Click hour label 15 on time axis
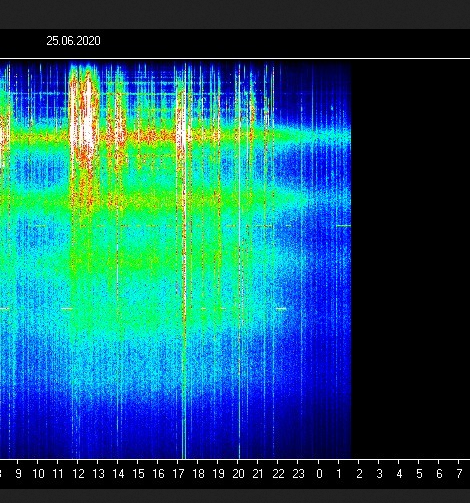The image size is (470, 503). click(x=138, y=473)
